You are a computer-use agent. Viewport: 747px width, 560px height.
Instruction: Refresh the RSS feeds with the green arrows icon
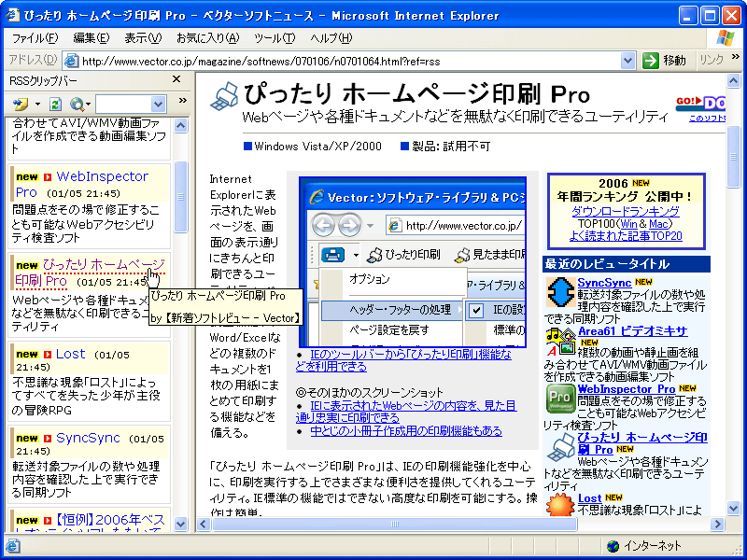click(55, 104)
